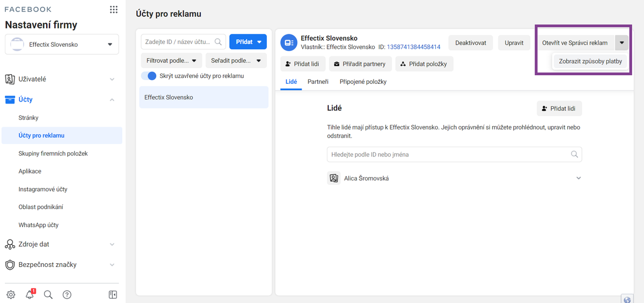This screenshot has height=303, width=644.
Task: Click the Effectix Slovensko ad account icon
Action: (x=289, y=42)
